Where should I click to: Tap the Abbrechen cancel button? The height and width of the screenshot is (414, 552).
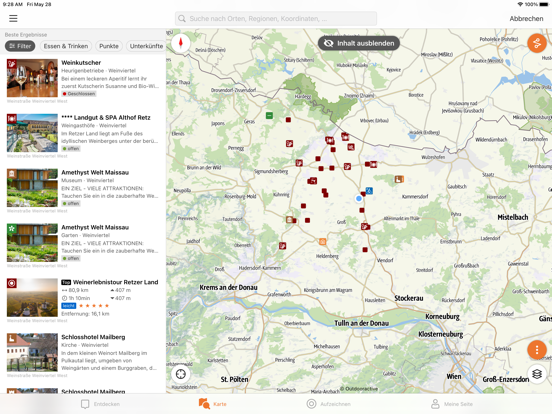[526, 19]
